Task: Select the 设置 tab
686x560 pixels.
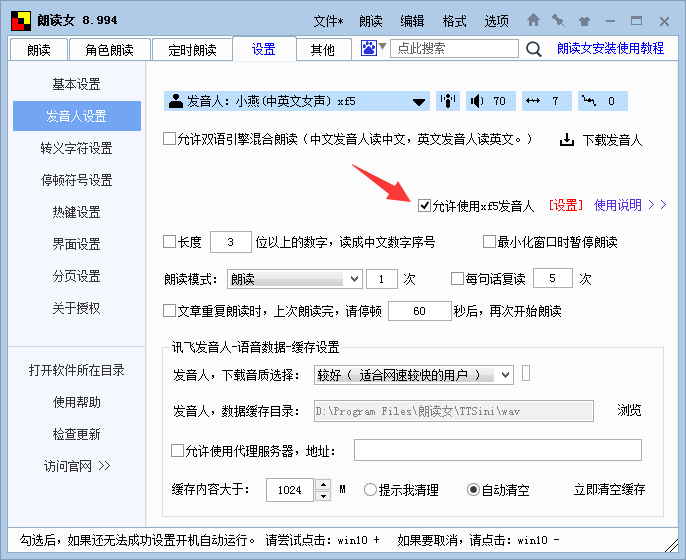Action: pyautogui.click(x=264, y=49)
